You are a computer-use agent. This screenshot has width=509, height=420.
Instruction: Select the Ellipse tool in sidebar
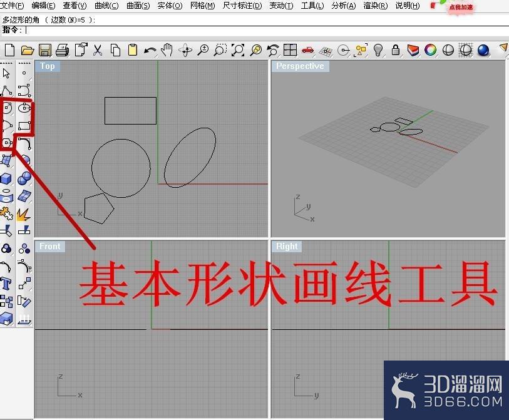[x=24, y=108]
